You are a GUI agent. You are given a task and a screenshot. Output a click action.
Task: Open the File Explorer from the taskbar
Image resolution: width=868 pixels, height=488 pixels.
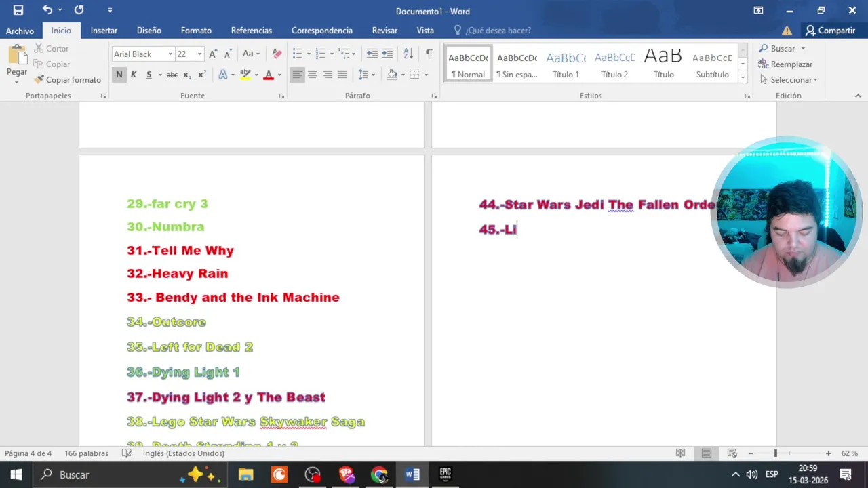point(245,474)
